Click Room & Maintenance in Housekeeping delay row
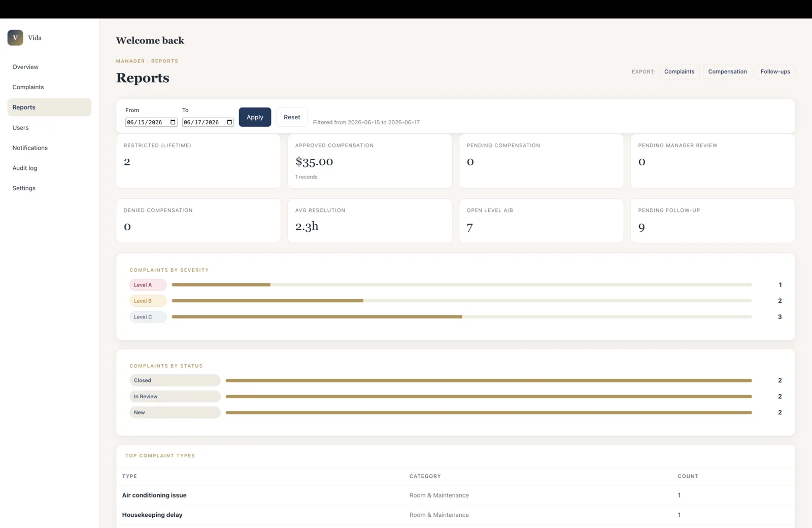Image resolution: width=812 pixels, height=528 pixels. click(439, 515)
